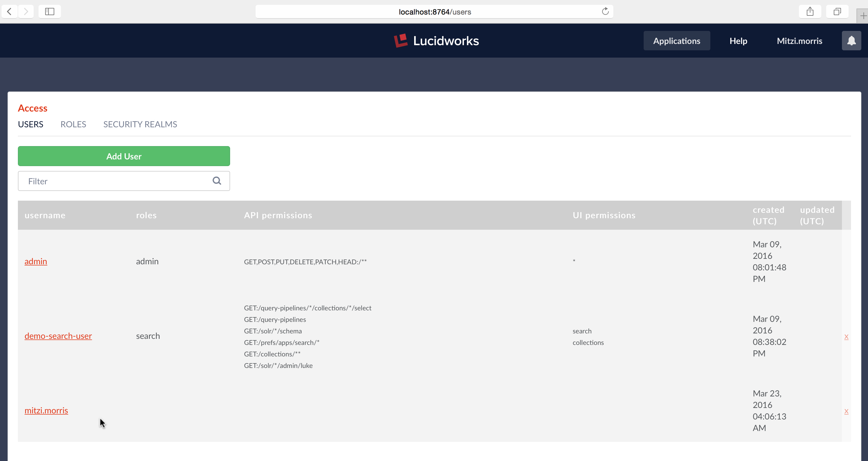Open the admin user profile link
The height and width of the screenshot is (461, 868).
pos(35,261)
